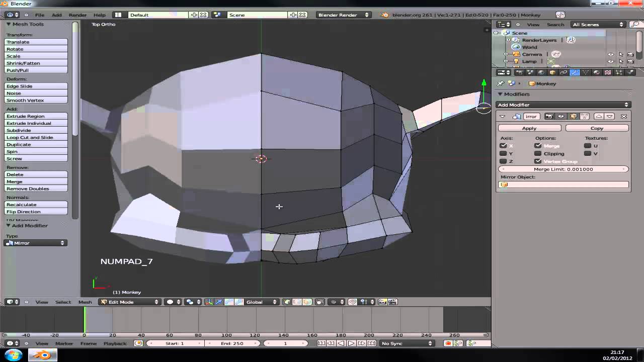Switch to vertex select mode icon
644x362 pixels.
pos(286,302)
